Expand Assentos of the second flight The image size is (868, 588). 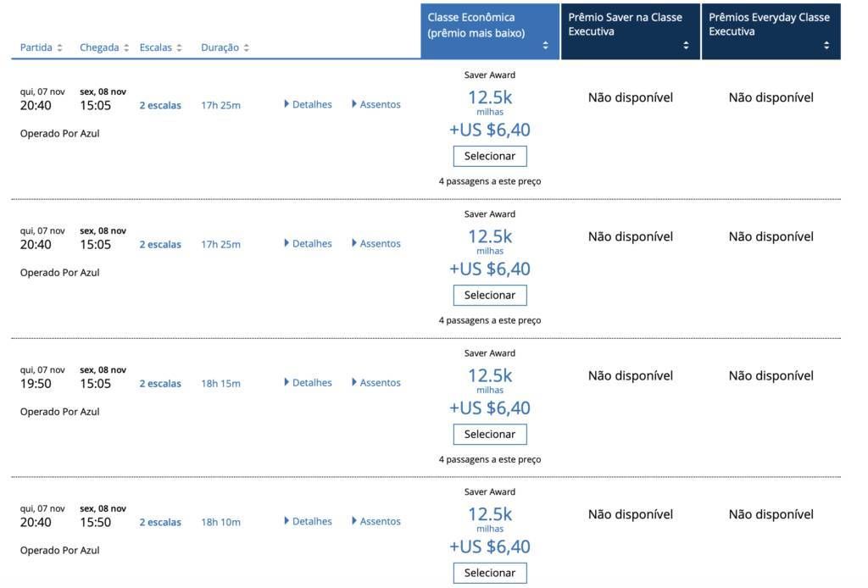click(376, 243)
